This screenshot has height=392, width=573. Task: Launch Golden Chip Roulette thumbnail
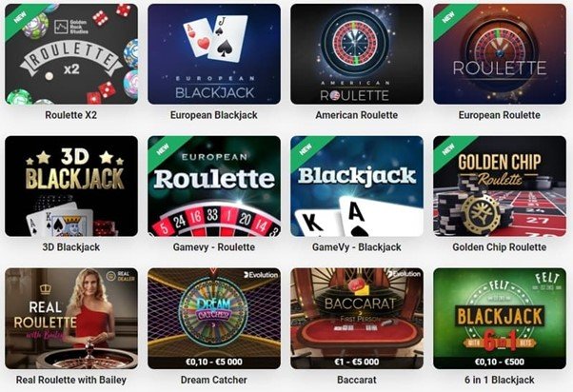click(500, 186)
